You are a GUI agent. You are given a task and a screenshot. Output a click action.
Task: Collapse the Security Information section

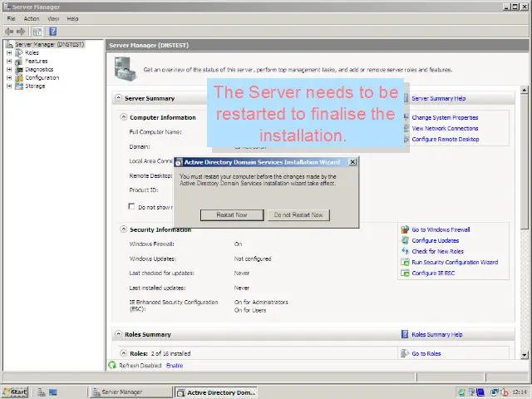[x=124, y=229]
